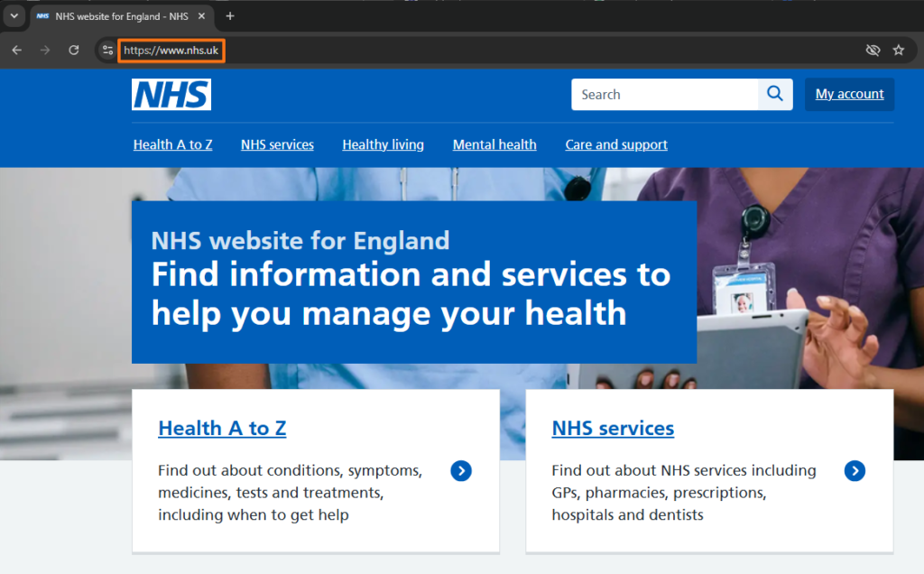Click the NHS favicon on the browser tab
Image resolution: width=924 pixels, height=574 pixels.
coord(42,16)
